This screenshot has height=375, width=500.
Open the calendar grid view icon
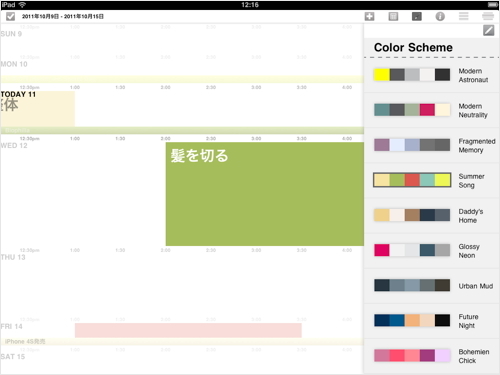(x=393, y=16)
